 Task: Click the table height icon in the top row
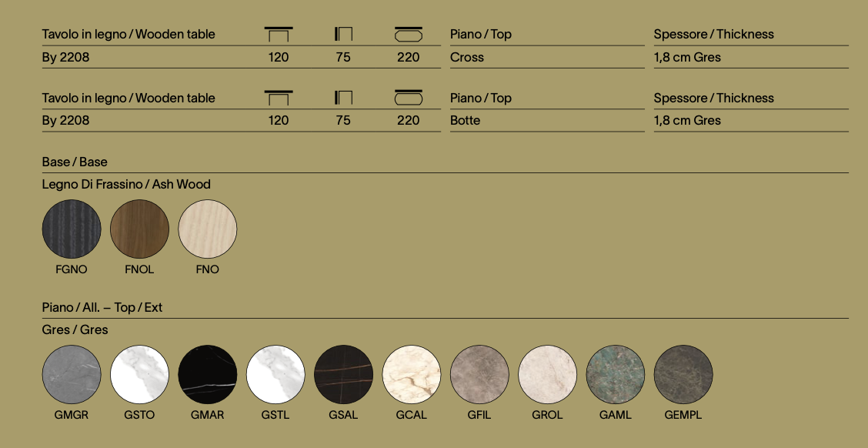343,35
